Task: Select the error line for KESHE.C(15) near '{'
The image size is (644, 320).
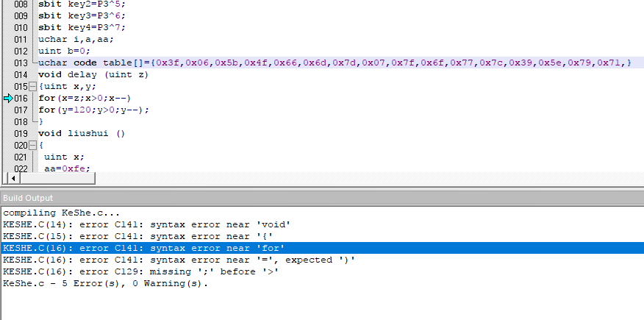Action: click(x=138, y=237)
